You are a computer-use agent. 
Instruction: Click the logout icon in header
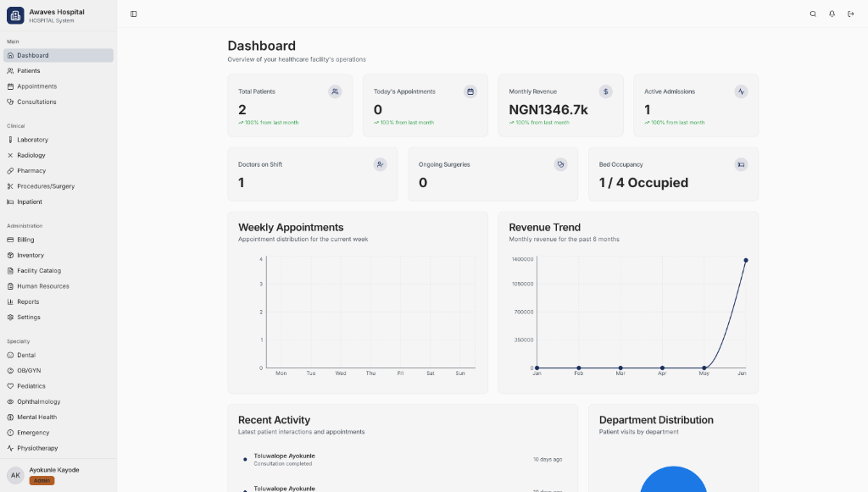pos(850,14)
